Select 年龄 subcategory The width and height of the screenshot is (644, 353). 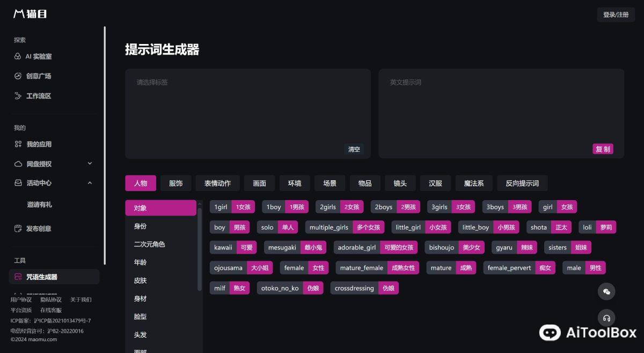[x=160, y=262]
